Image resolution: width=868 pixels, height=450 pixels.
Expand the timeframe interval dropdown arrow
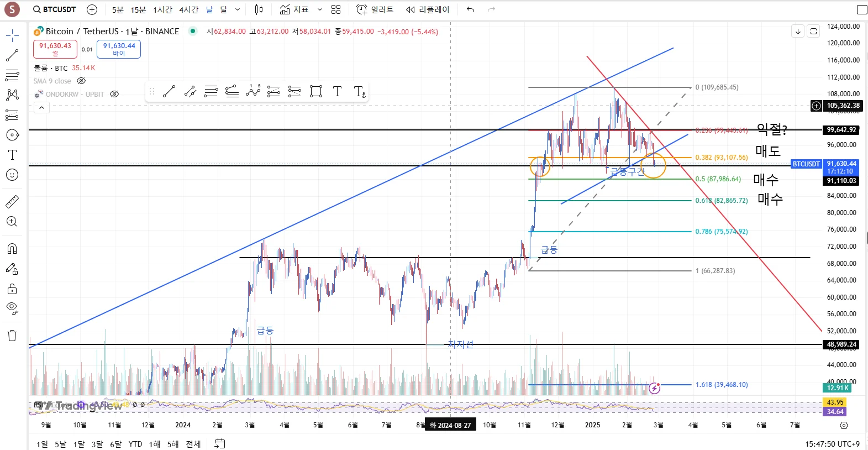[238, 9]
